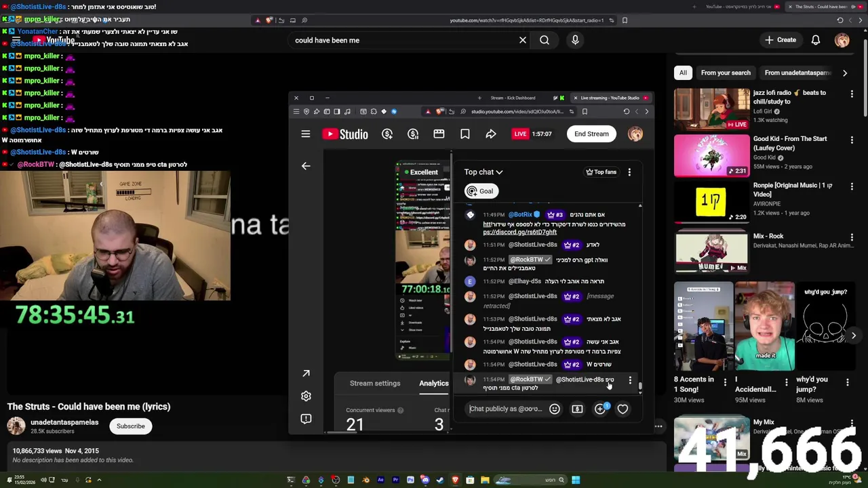
Task: Go back with Studio left arrow
Action: 306,166
